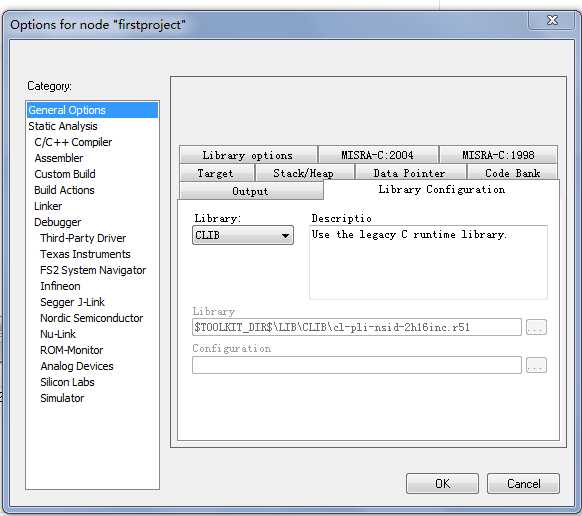Click the Library file path field
This screenshot has height=516, width=582.
point(357,327)
